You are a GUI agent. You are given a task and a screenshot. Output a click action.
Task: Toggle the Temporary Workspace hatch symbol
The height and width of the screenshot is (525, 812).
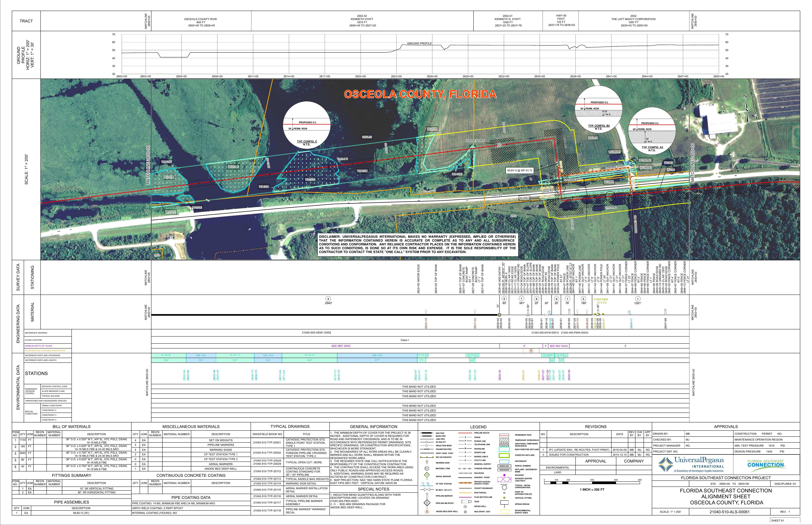[504, 440]
